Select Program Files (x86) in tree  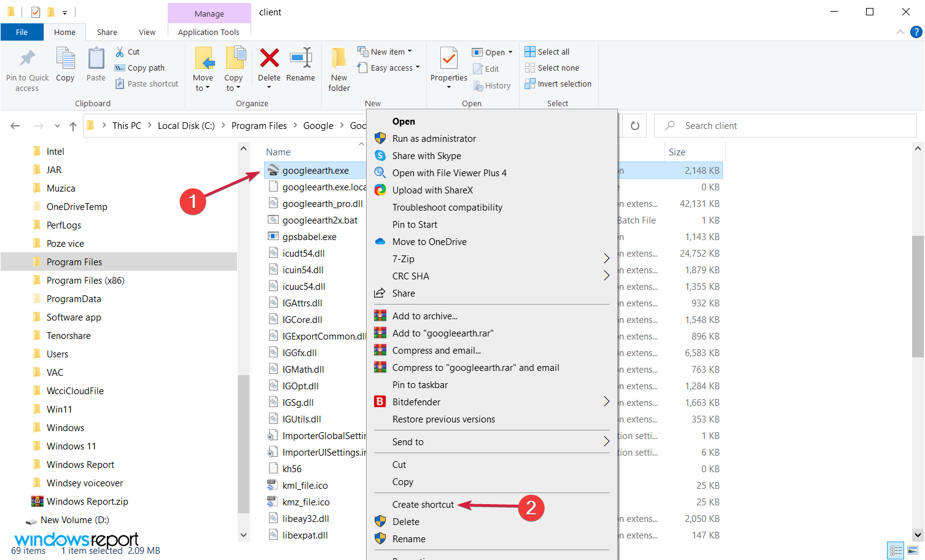tap(85, 281)
